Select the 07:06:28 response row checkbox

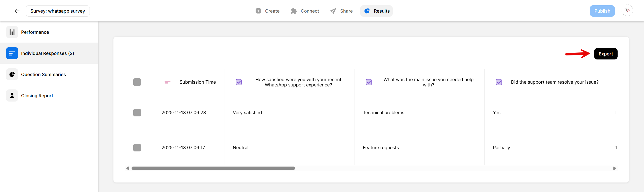point(137,113)
